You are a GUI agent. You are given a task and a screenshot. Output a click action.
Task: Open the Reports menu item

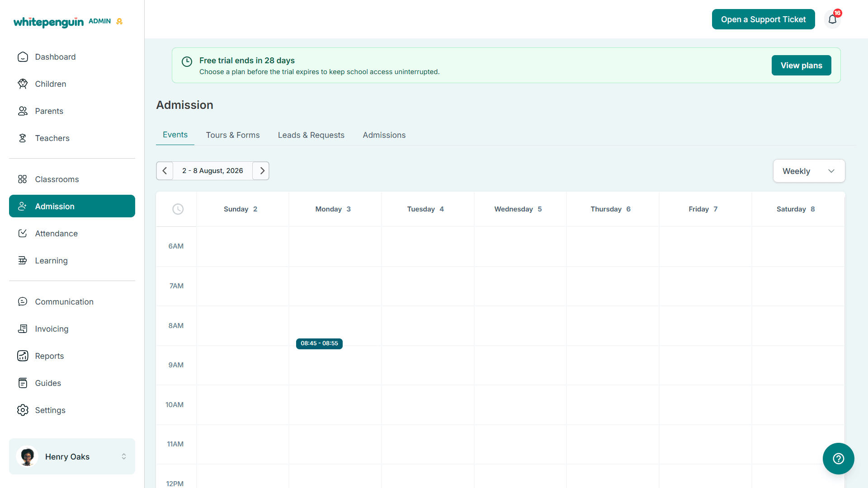(x=72, y=356)
